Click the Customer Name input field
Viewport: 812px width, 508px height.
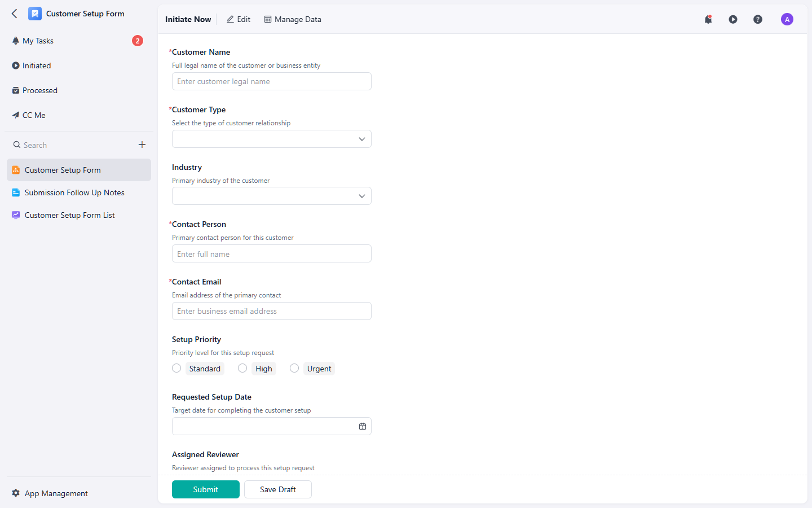(272, 81)
